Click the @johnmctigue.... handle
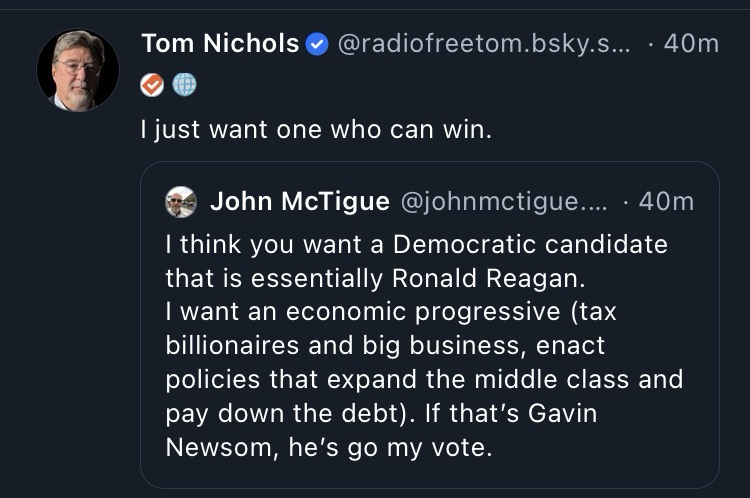The width and height of the screenshot is (750, 498). [503, 202]
